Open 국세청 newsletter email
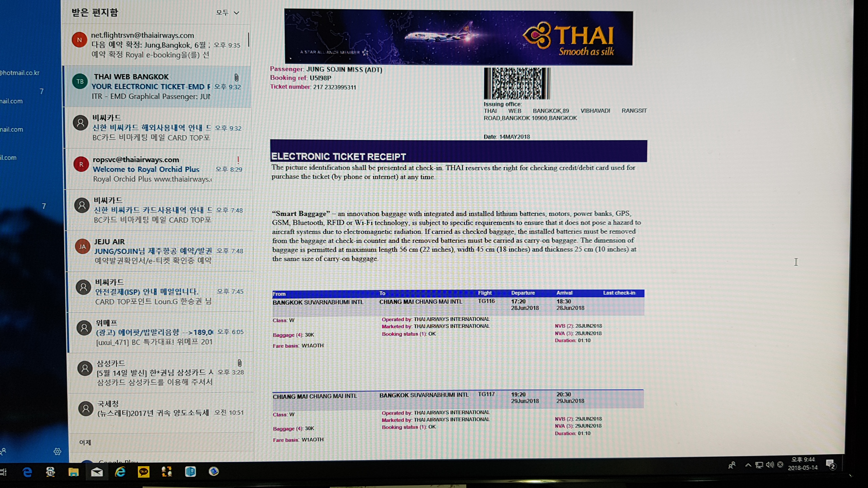This screenshot has height=488, width=868. [x=161, y=413]
